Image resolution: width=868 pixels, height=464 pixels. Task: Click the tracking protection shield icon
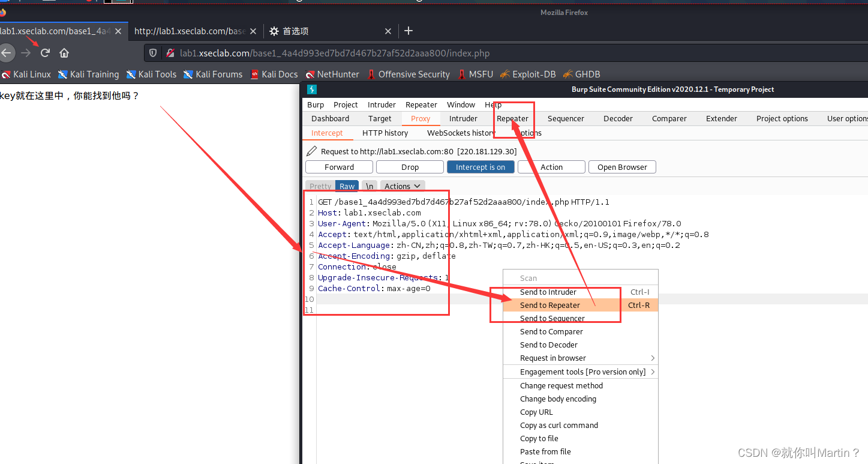tap(153, 53)
